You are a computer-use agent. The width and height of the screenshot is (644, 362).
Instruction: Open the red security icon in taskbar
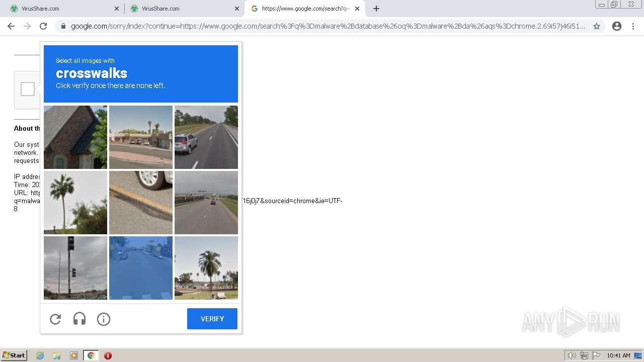point(108,355)
